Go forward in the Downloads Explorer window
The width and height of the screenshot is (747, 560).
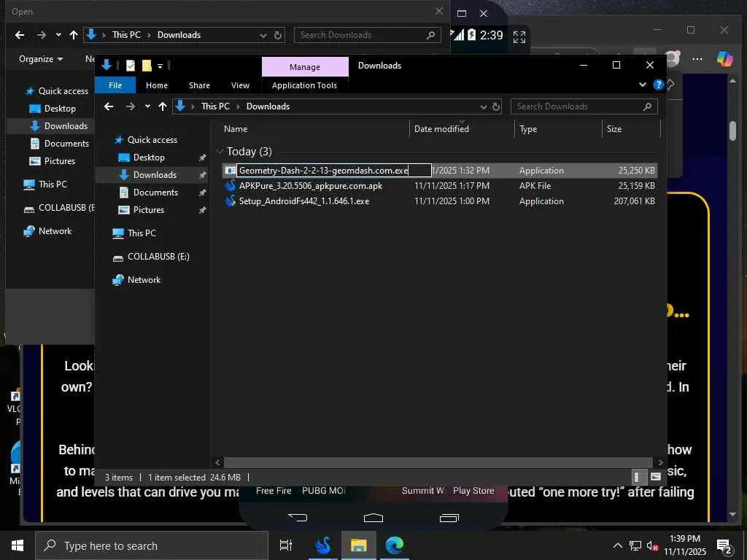point(130,106)
